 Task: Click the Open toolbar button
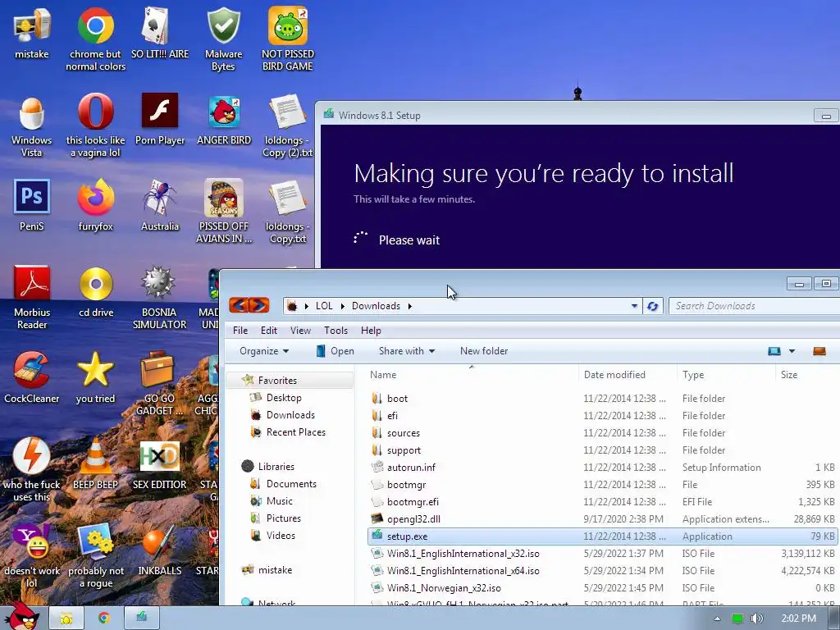(x=336, y=351)
